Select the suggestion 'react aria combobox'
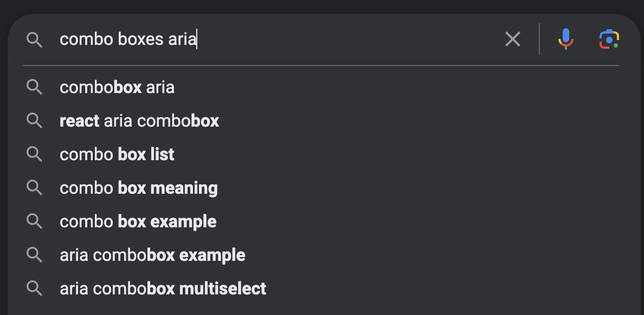The height and width of the screenshot is (315, 644). (139, 121)
